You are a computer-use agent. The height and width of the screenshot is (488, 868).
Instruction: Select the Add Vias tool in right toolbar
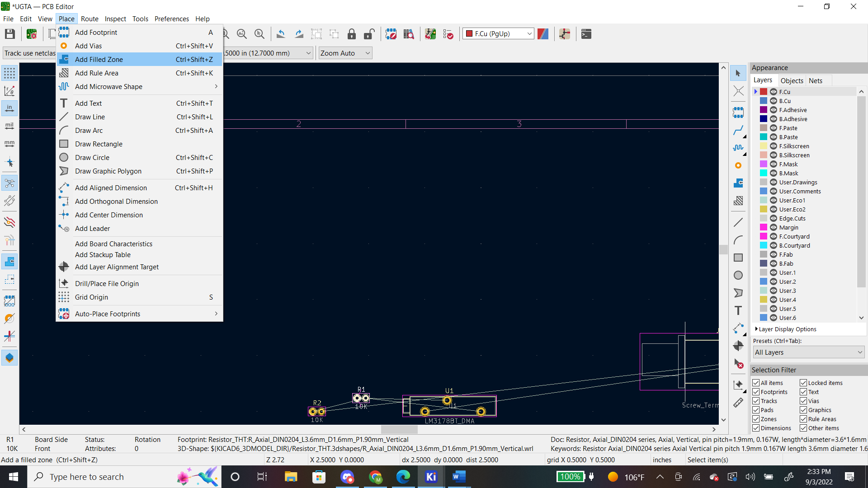[x=738, y=165]
